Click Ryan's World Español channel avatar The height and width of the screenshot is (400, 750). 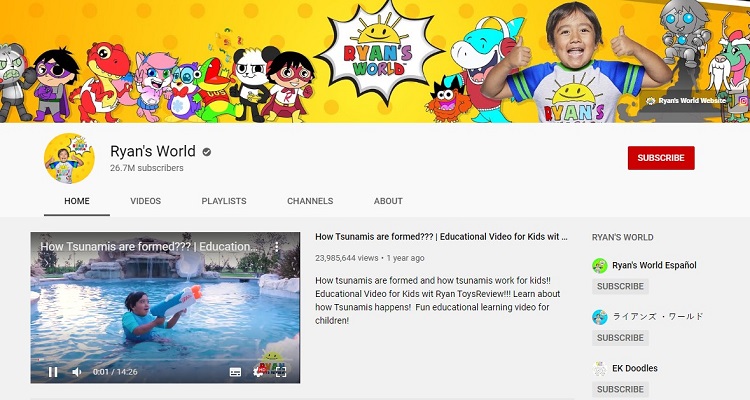pyautogui.click(x=600, y=266)
